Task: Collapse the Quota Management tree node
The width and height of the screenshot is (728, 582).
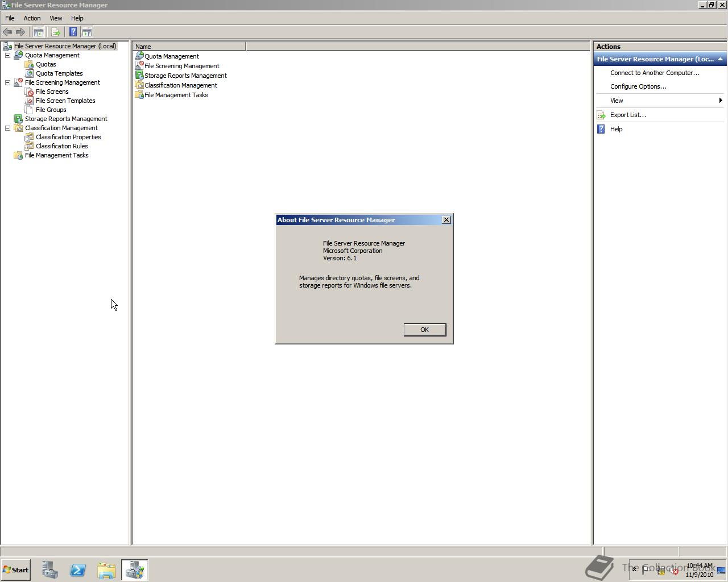Action: [7, 55]
